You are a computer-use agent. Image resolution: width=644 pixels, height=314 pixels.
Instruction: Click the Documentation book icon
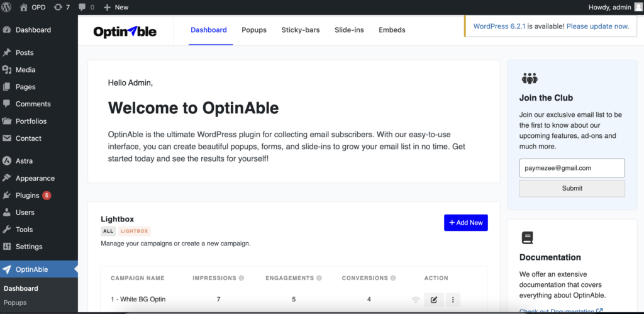(x=528, y=238)
